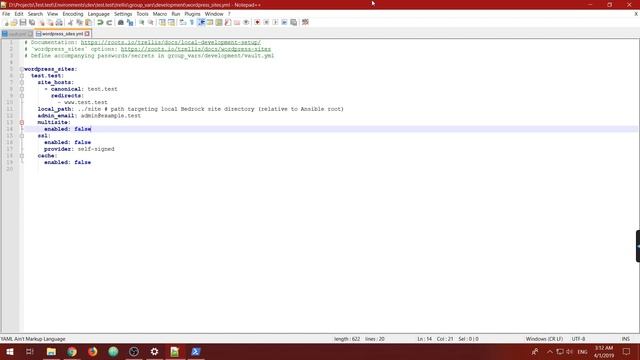Toggle Function List panel icon
The width and height of the screenshot is (640, 360).
(228, 22)
